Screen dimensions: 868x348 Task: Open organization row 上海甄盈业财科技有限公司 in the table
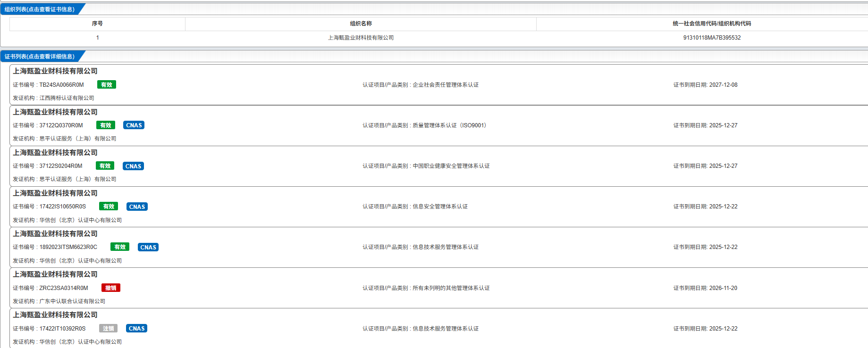pos(361,38)
